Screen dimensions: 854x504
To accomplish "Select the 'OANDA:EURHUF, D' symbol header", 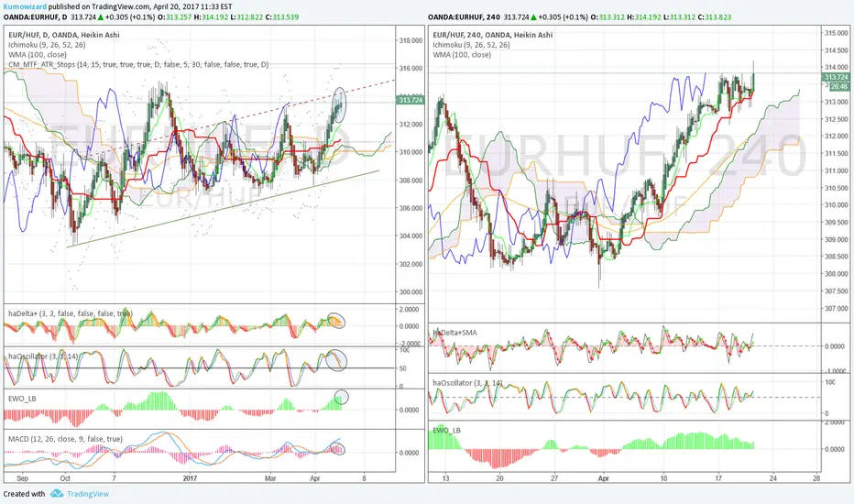I will 36,16.
